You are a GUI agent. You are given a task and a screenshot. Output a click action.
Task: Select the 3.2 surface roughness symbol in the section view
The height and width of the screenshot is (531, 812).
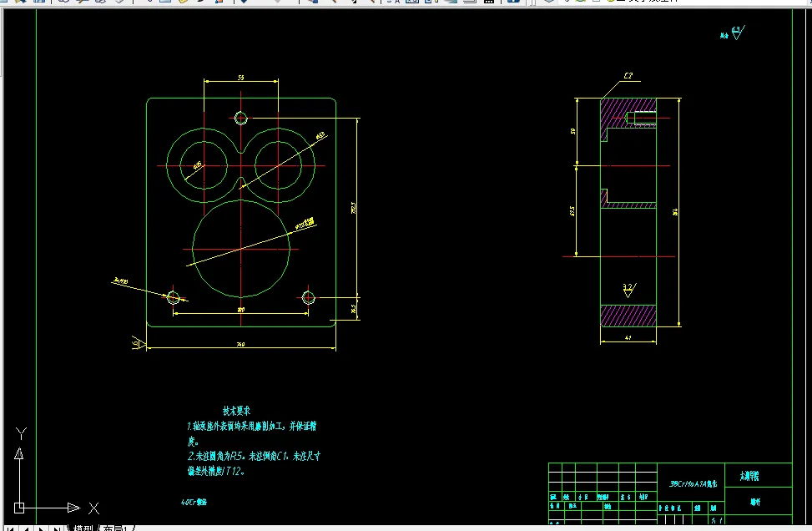point(628,290)
